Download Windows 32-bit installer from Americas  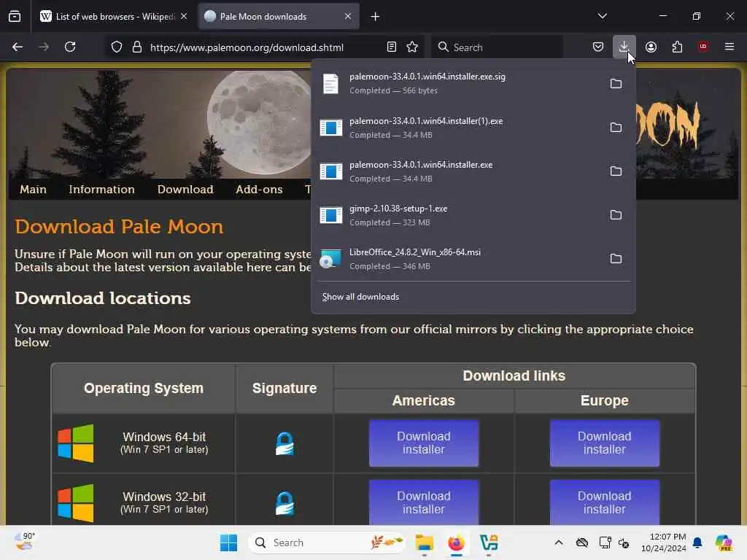click(424, 502)
